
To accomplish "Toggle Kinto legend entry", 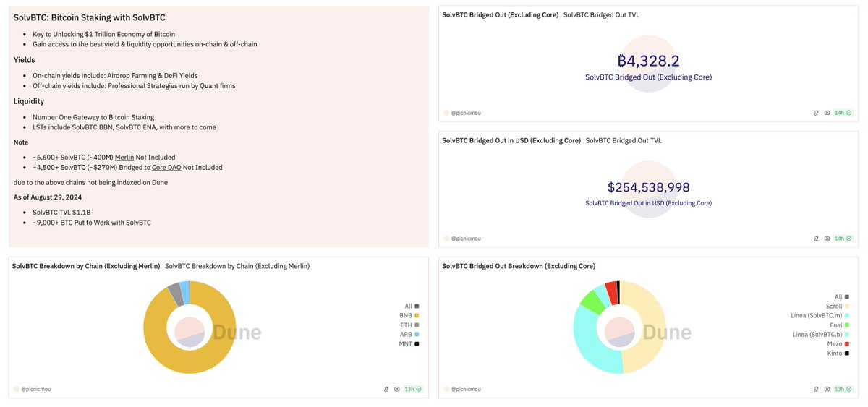I will pyautogui.click(x=838, y=353).
